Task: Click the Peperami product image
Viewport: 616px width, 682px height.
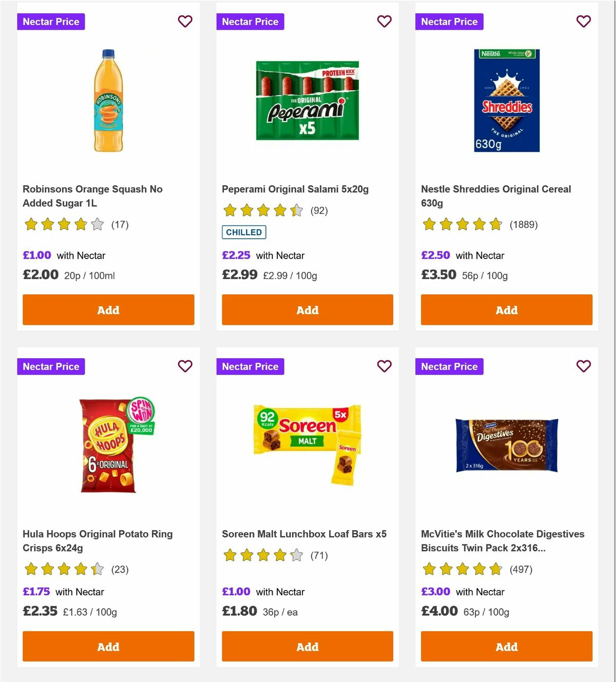Action: click(x=307, y=102)
